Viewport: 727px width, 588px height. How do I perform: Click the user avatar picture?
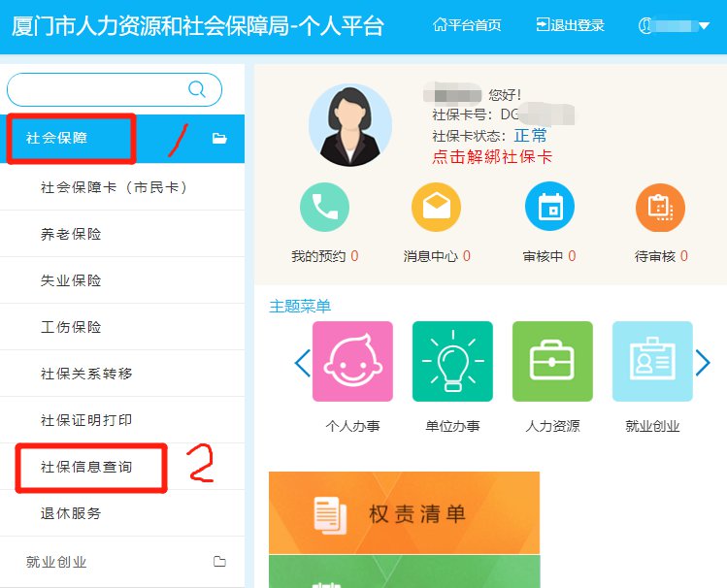350,125
